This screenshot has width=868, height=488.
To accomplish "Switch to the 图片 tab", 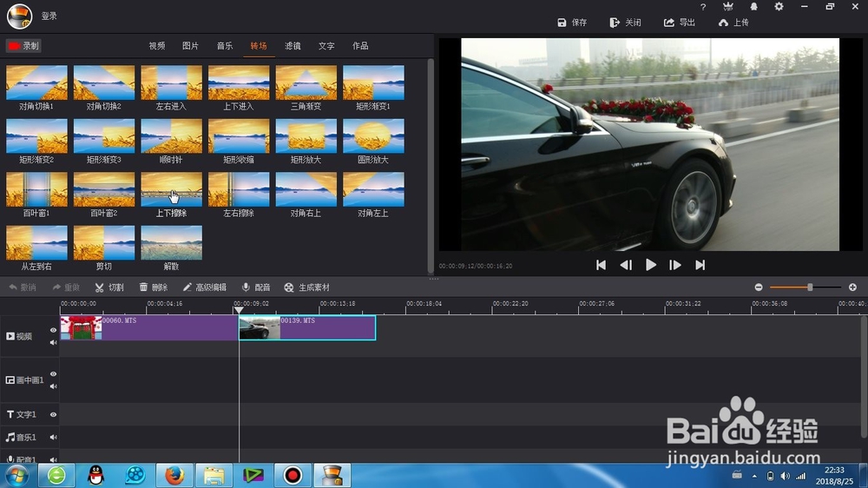I will (190, 46).
